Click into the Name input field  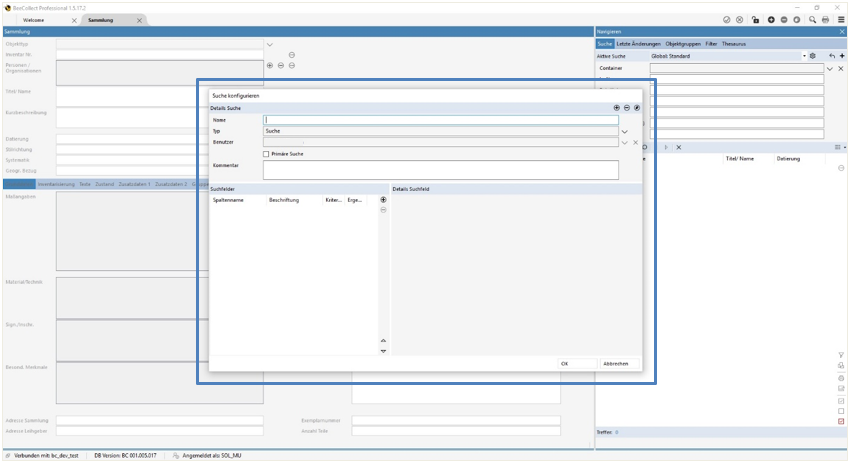pos(440,120)
